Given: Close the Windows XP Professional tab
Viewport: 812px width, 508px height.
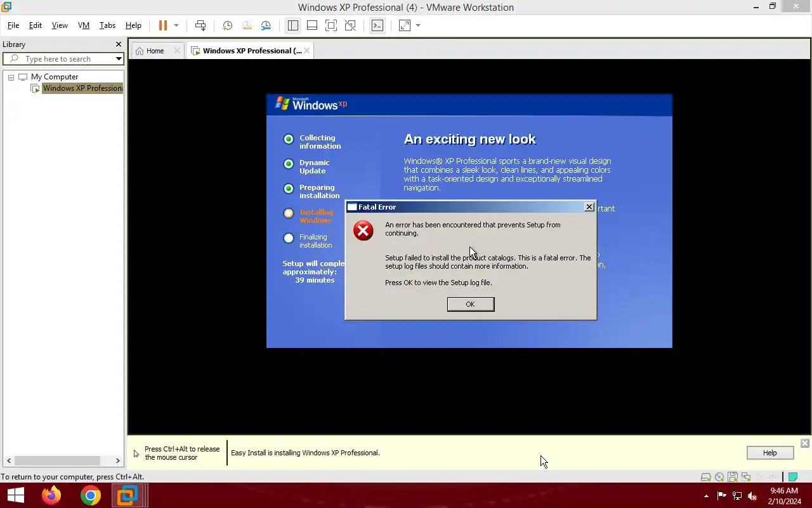Looking at the screenshot, I should 307,51.
